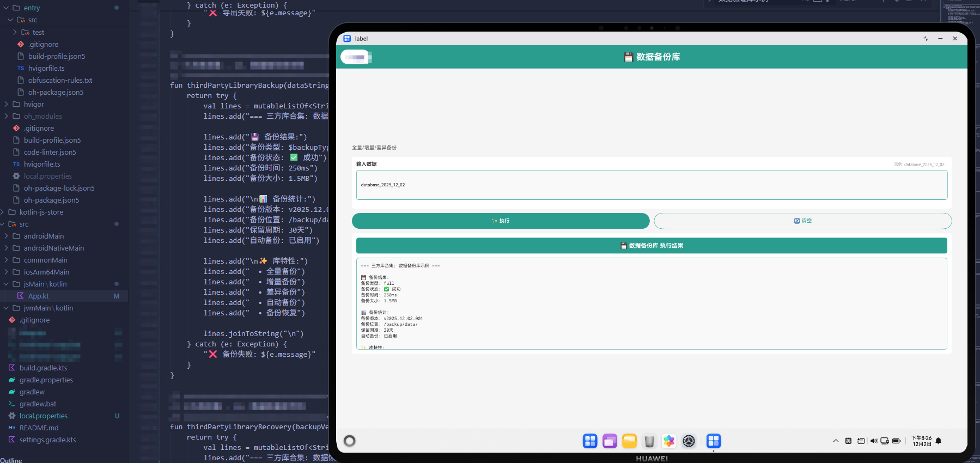980x463 pixels.
Task: Open the volume speaker tray icon
Action: point(874,441)
